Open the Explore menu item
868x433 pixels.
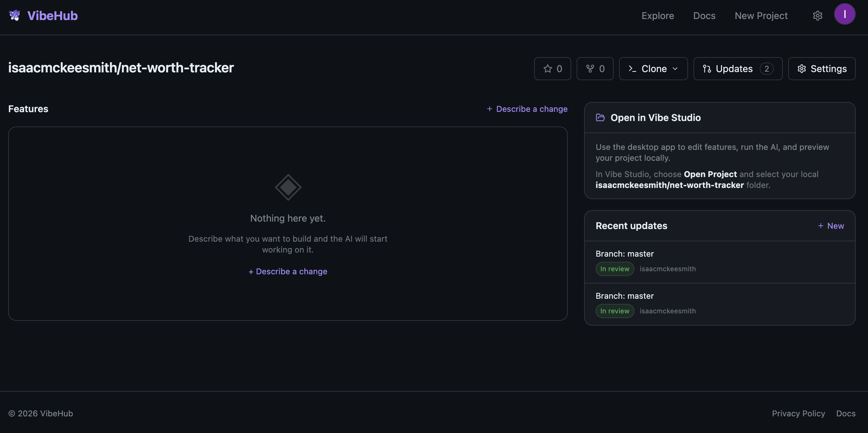click(658, 15)
